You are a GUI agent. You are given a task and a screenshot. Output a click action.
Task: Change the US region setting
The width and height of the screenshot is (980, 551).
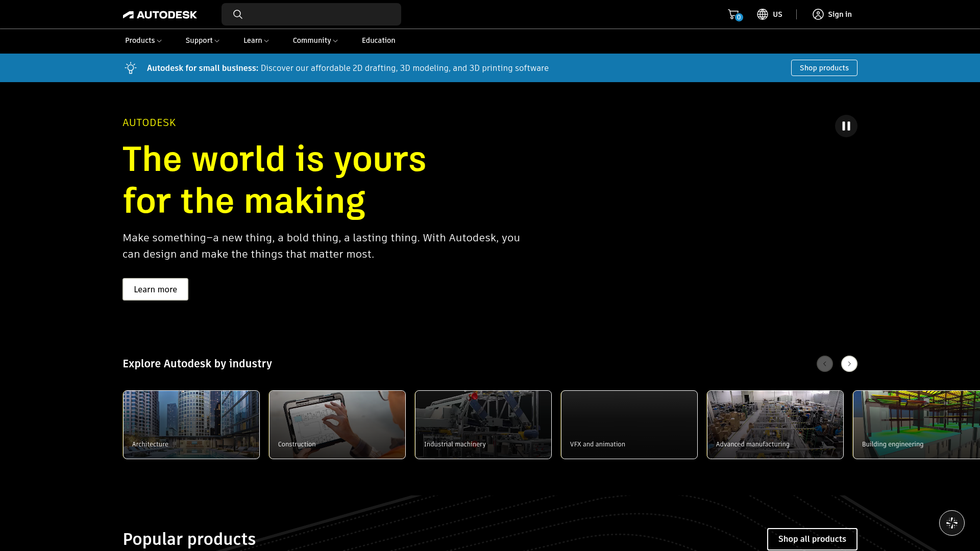777,14
